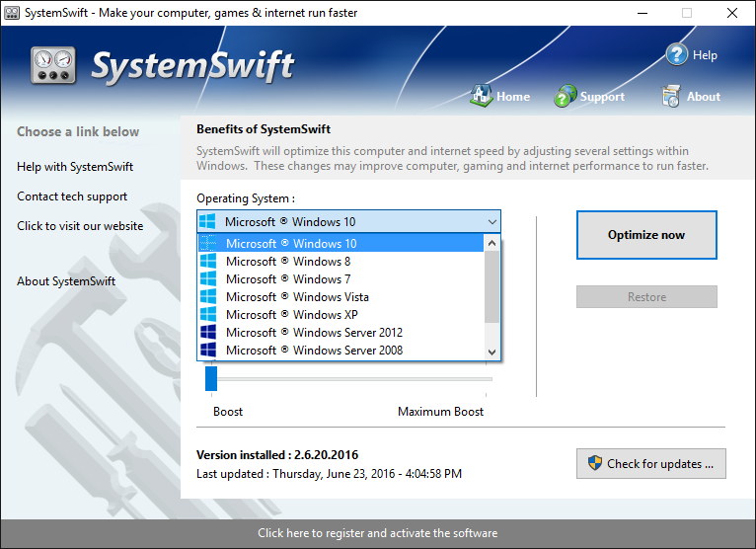Viewport: 756px width, 549px height.
Task: Click the shield icon on Check for updates
Action: click(595, 463)
